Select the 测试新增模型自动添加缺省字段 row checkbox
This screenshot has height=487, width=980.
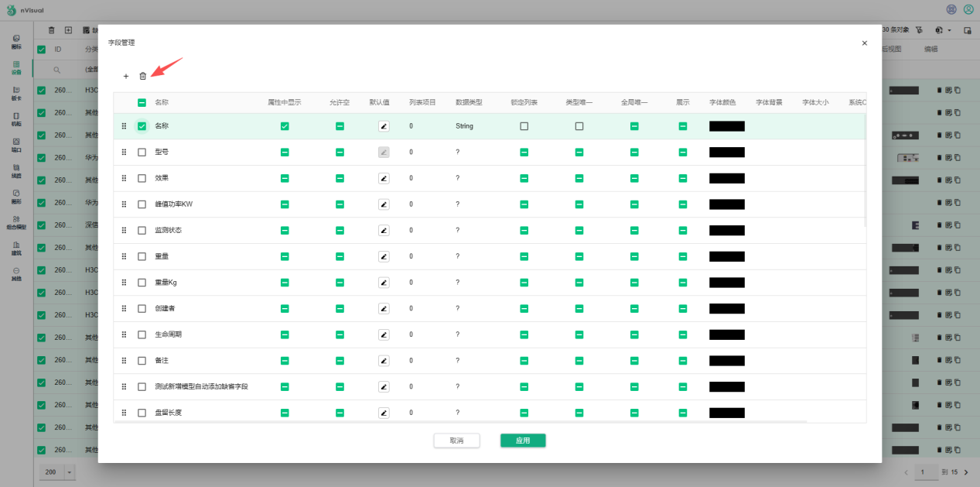(142, 386)
